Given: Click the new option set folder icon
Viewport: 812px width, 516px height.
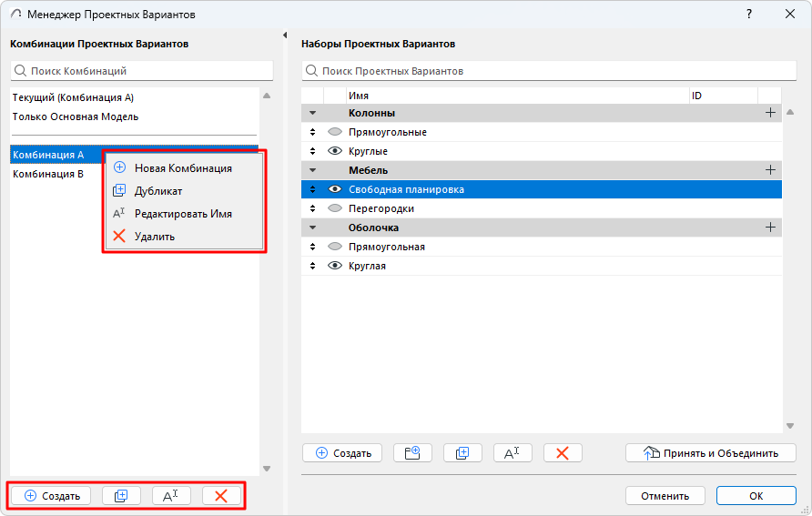Looking at the screenshot, I should click(x=412, y=453).
